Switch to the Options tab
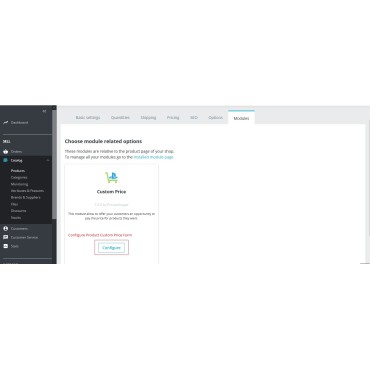This screenshot has width=370, height=370. pos(215,118)
